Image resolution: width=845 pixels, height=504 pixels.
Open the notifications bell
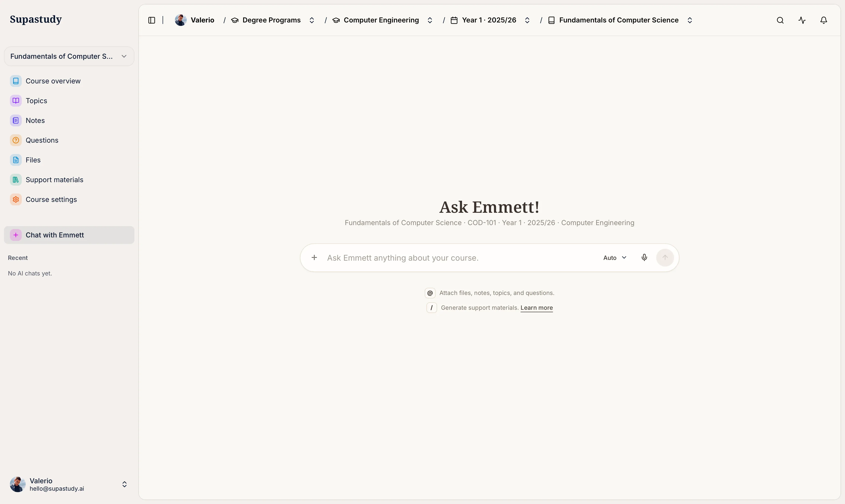tap(824, 20)
